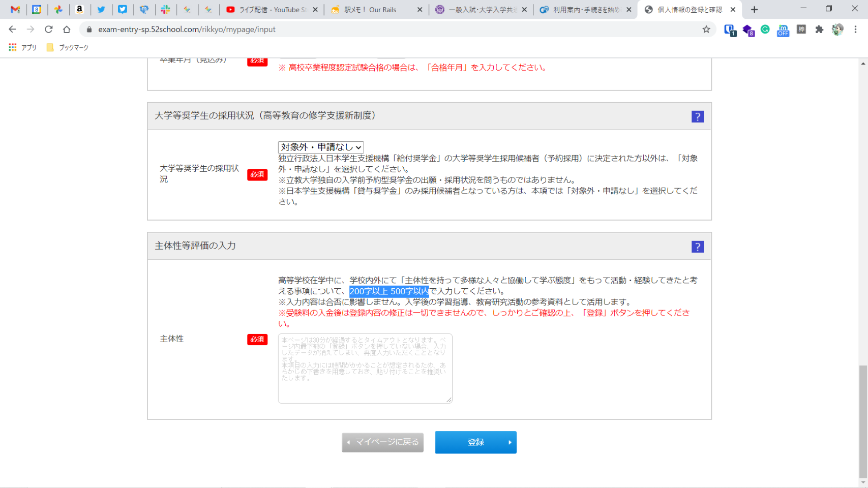
Task: Click the マイページに戻る button
Action: click(x=382, y=442)
